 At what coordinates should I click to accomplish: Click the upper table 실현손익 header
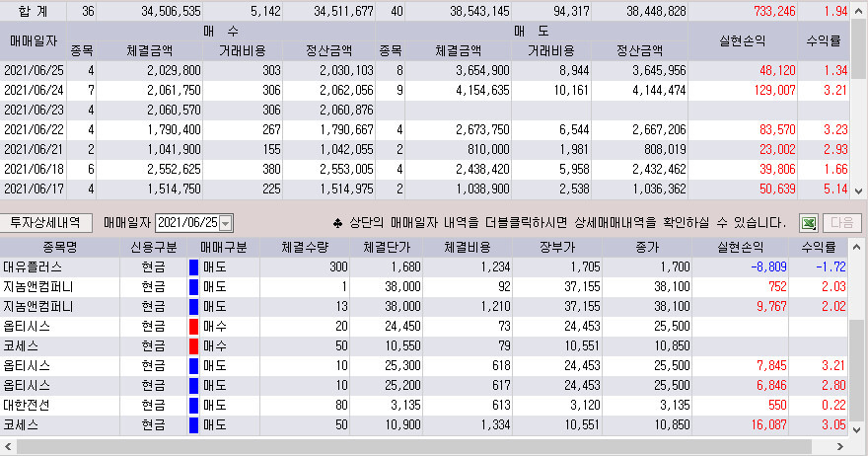tap(743, 40)
